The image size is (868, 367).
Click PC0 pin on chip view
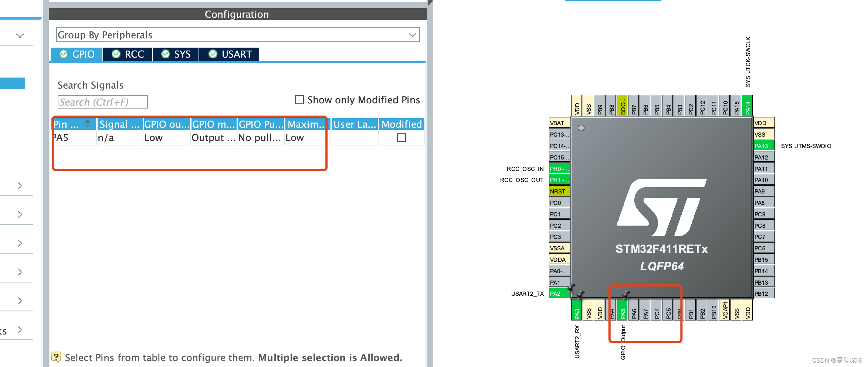[560, 203]
